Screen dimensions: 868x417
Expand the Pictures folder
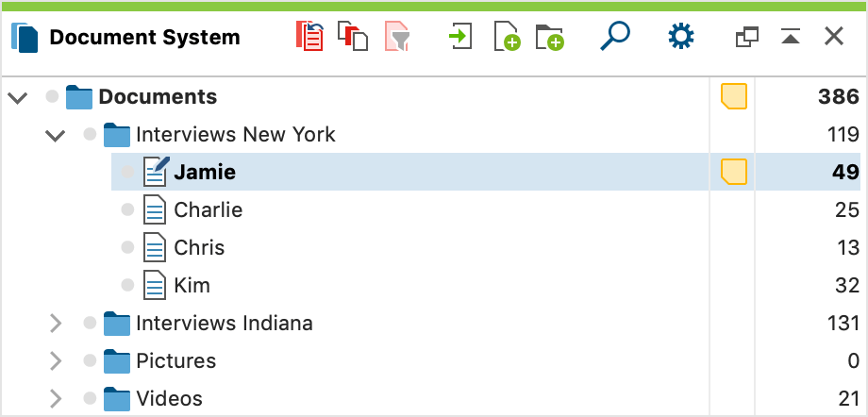[x=56, y=361]
